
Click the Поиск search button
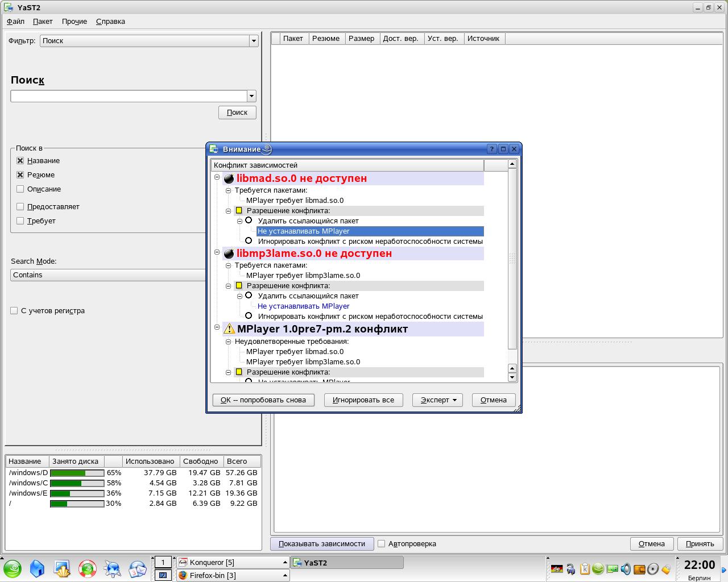[x=237, y=113]
